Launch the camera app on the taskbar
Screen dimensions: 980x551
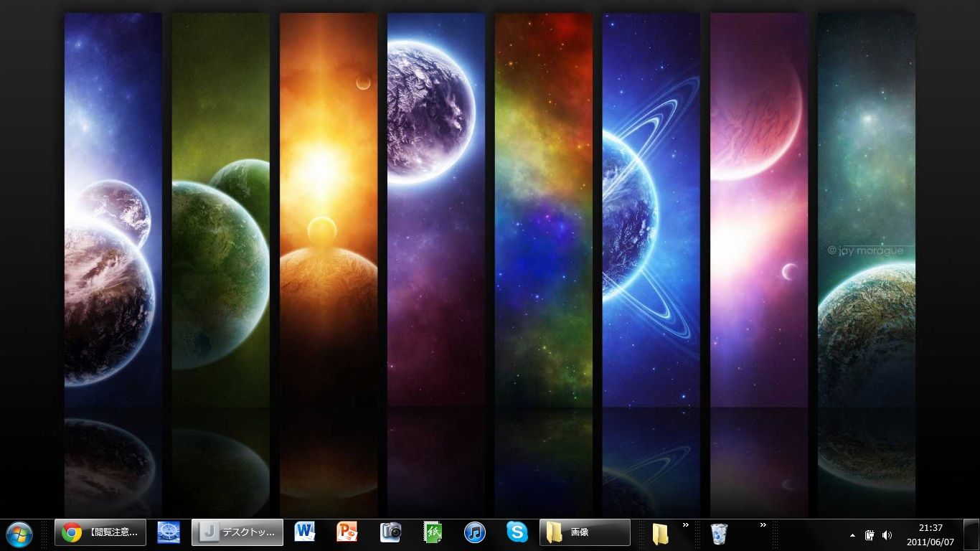coord(390,532)
